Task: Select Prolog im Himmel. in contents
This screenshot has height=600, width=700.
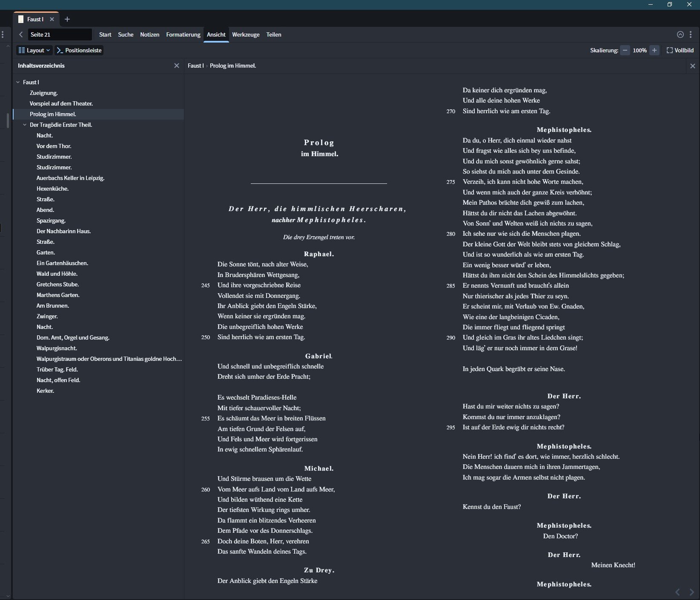Action: click(x=98, y=114)
